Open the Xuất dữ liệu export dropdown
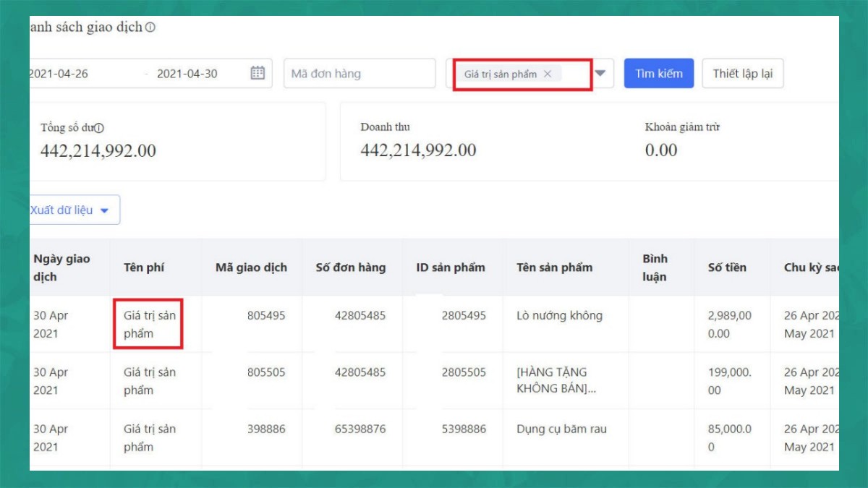 [71, 210]
